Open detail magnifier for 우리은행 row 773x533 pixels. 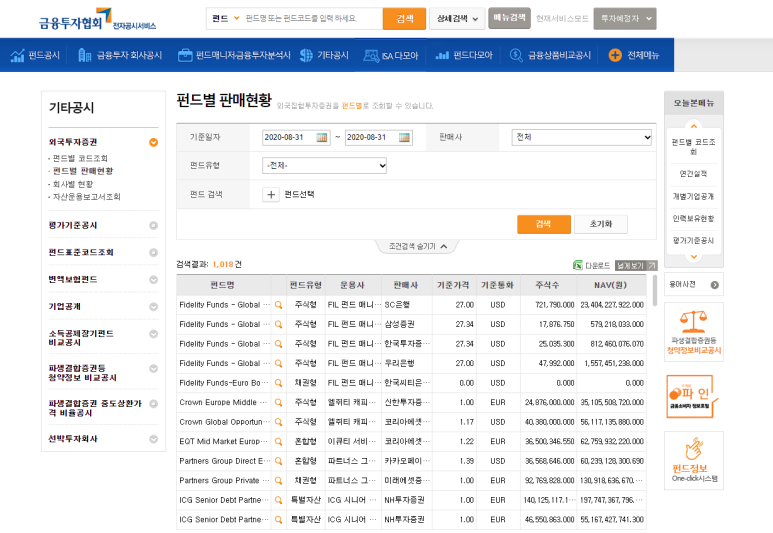[x=279, y=363]
